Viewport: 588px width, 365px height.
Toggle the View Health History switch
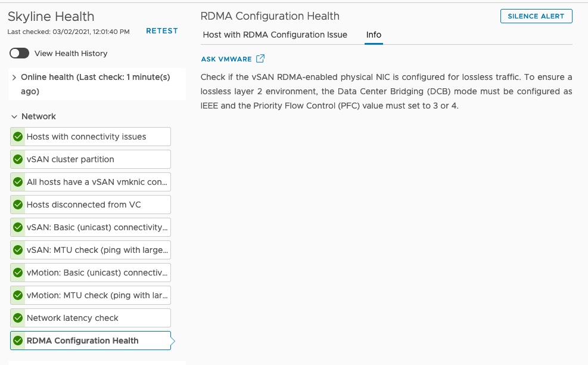click(x=20, y=53)
